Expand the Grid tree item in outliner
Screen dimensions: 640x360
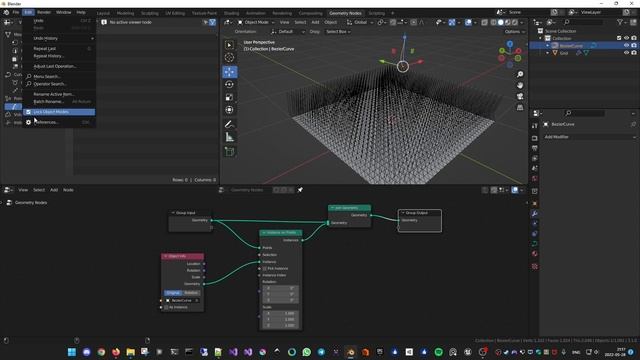[548, 53]
